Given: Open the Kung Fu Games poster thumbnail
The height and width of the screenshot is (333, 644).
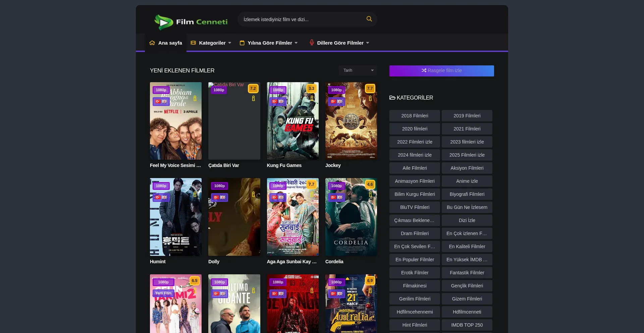Looking at the screenshot, I should click(293, 121).
